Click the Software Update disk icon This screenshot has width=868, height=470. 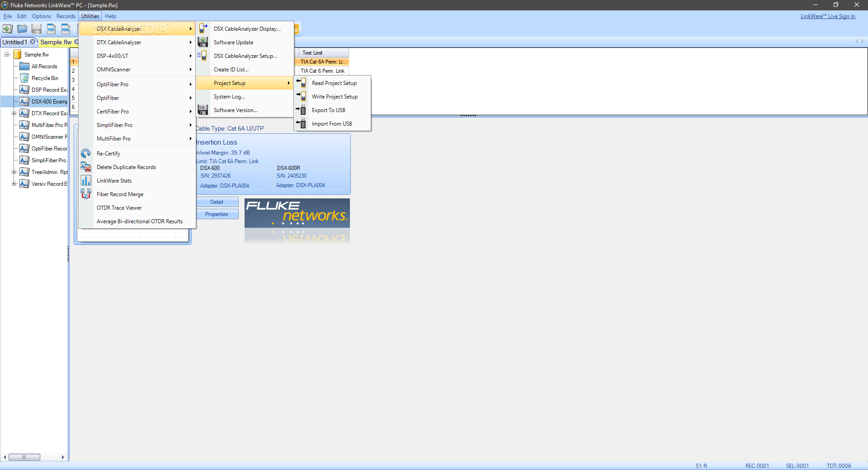pyautogui.click(x=203, y=42)
